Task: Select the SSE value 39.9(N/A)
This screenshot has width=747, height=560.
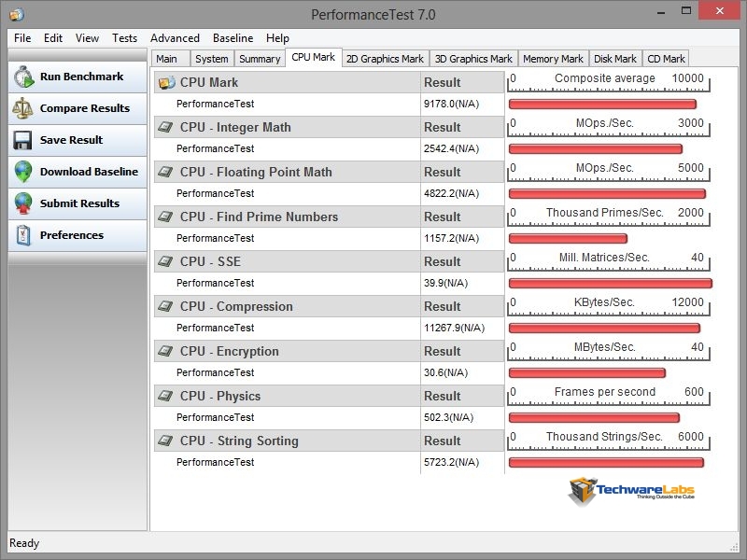Action: pos(446,283)
